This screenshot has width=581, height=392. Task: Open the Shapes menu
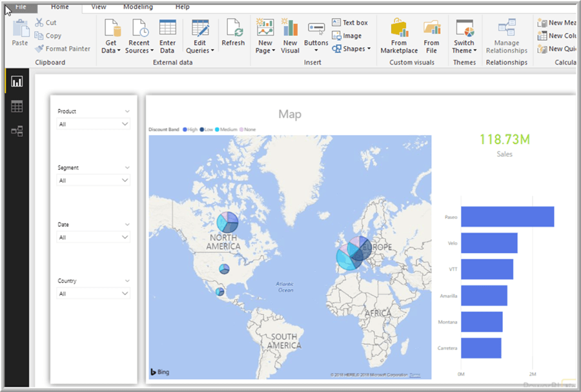pyautogui.click(x=351, y=48)
